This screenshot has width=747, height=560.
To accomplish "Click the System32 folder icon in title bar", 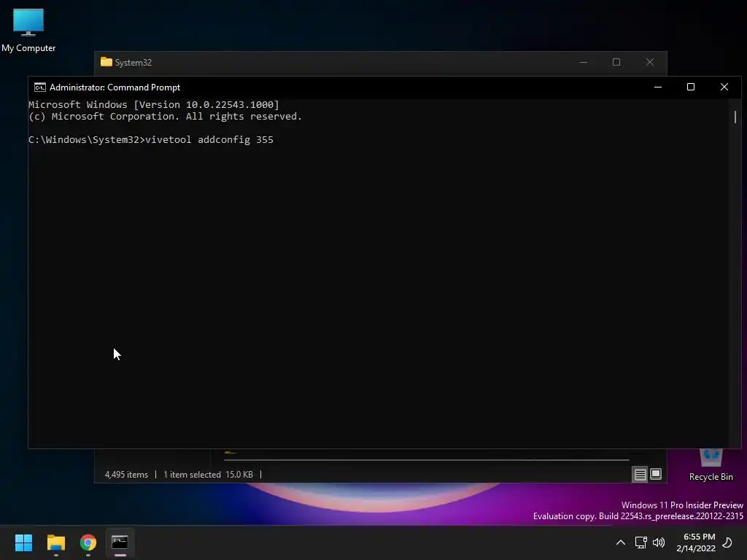I will (107, 62).
